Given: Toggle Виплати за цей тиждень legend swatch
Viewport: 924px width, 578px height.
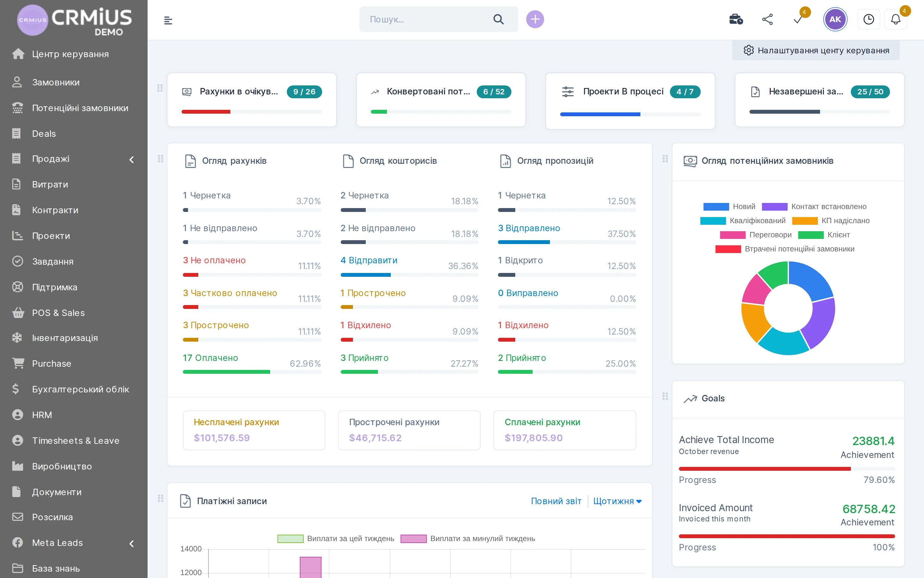Looking at the screenshot, I should pyautogui.click(x=290, y=539).
